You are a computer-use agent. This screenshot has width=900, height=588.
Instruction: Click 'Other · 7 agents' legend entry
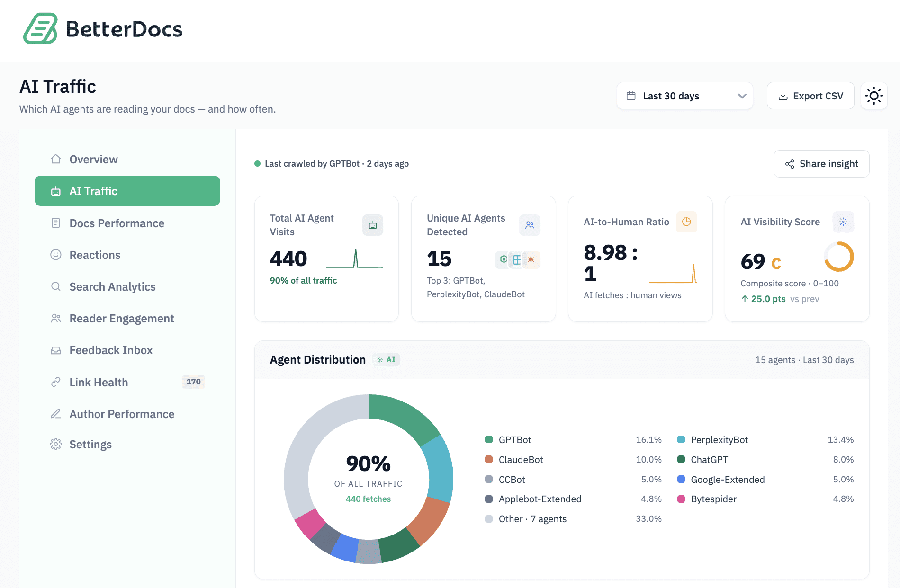click(573, 519)
